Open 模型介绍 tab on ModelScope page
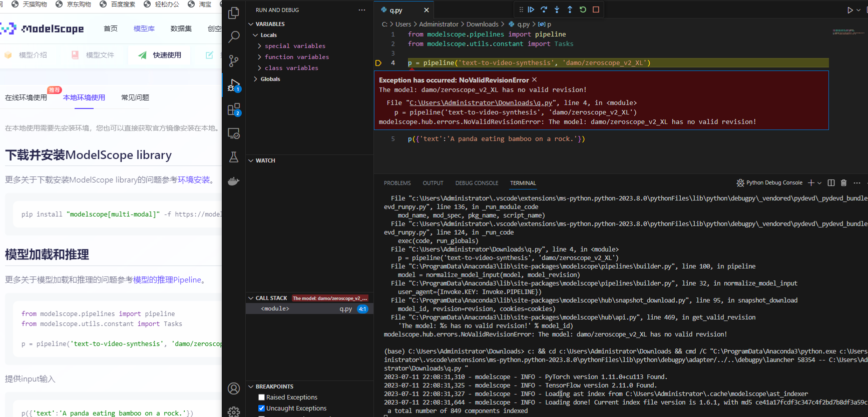 coord(26,55)
